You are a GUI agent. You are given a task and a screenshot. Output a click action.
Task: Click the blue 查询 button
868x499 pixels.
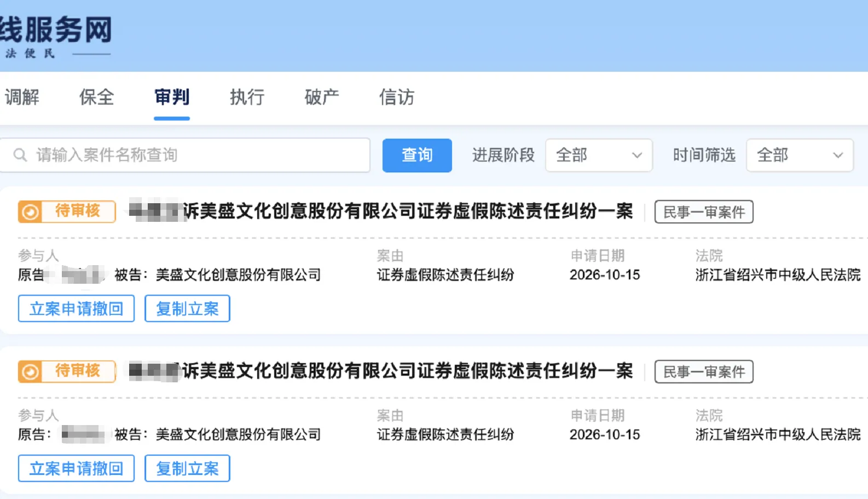point(417,155)
